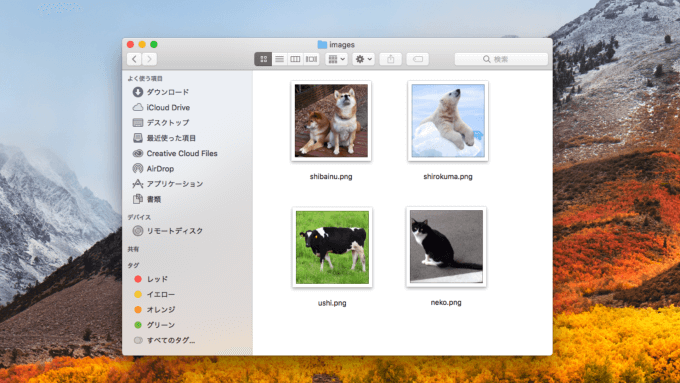Switch to icon view mode
The width and height of the screenshot is (680, 383).
[x=263, y=59]
